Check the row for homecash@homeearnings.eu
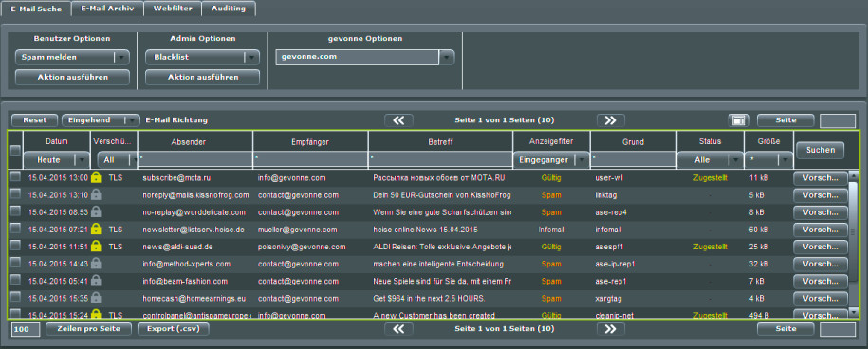Screen dimensions: 868x349 15,297
